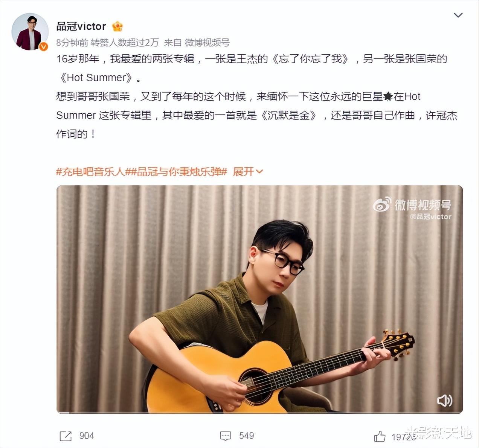Click the star emoji in post text
The height and width of the screenshot is (448, 479).
pyautogui.click(x=388, y=97)
